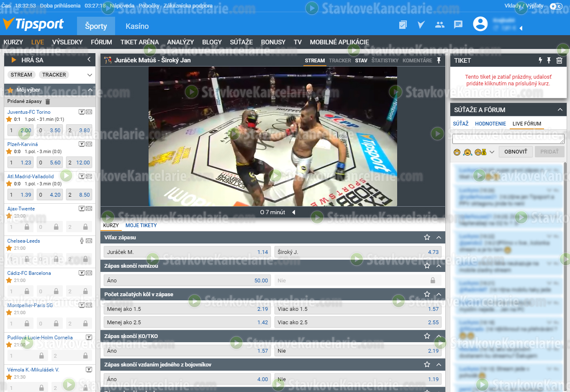
Task: Collapse the Počet začatých kôl v zápase market
Action: coord(439,294)
